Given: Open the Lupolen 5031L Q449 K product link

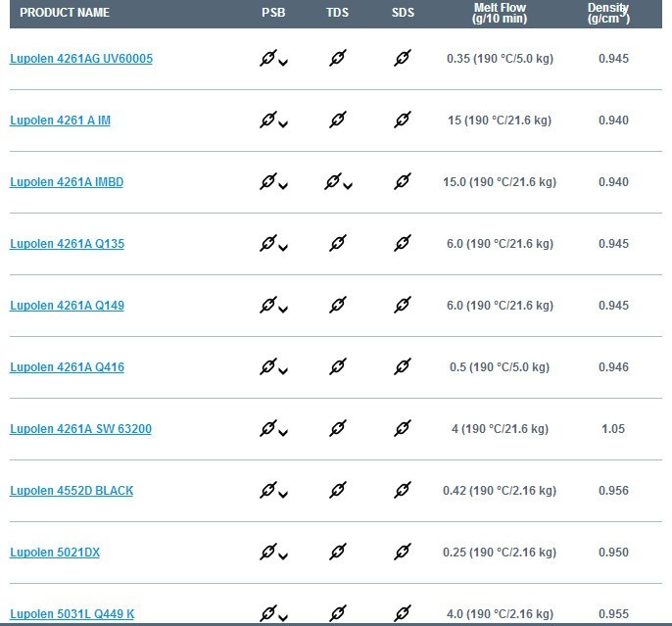Looking at the screenshot, I should (x=72, y=614).
